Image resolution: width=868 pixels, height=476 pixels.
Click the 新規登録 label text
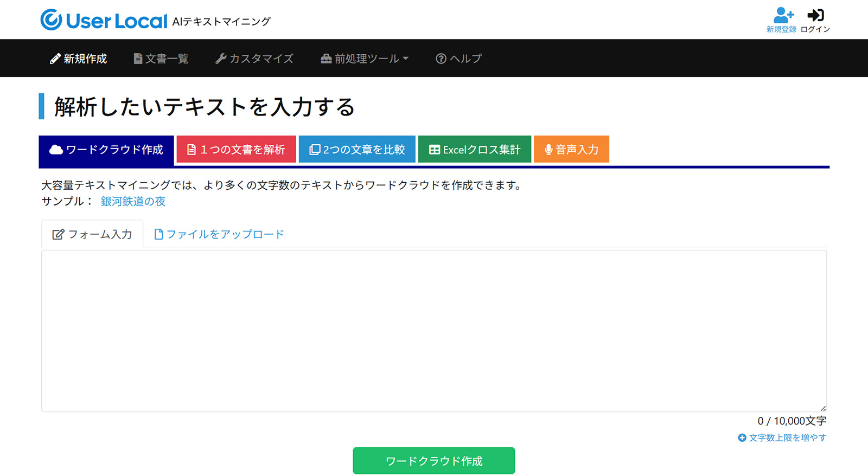click(x=781, y=29)
